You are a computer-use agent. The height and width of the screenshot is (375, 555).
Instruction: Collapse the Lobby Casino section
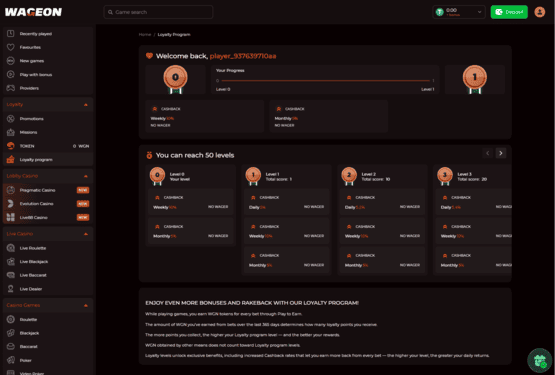(86, 176)
